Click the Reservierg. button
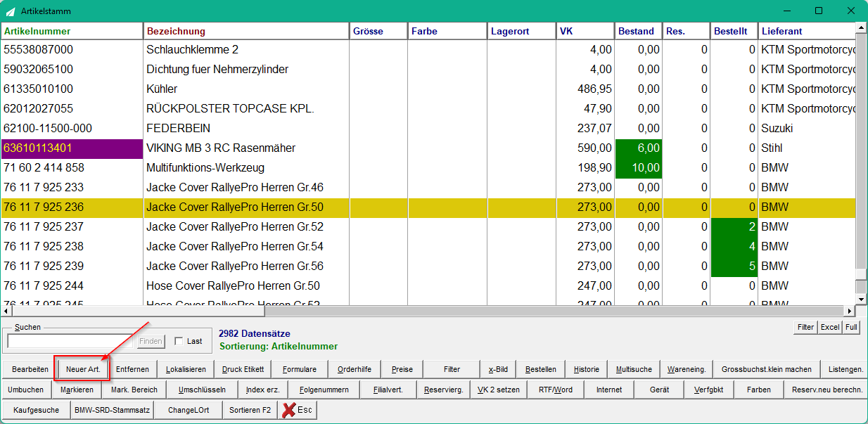The image size is (868, 424). pyautogui.click(x=443, y=390)
